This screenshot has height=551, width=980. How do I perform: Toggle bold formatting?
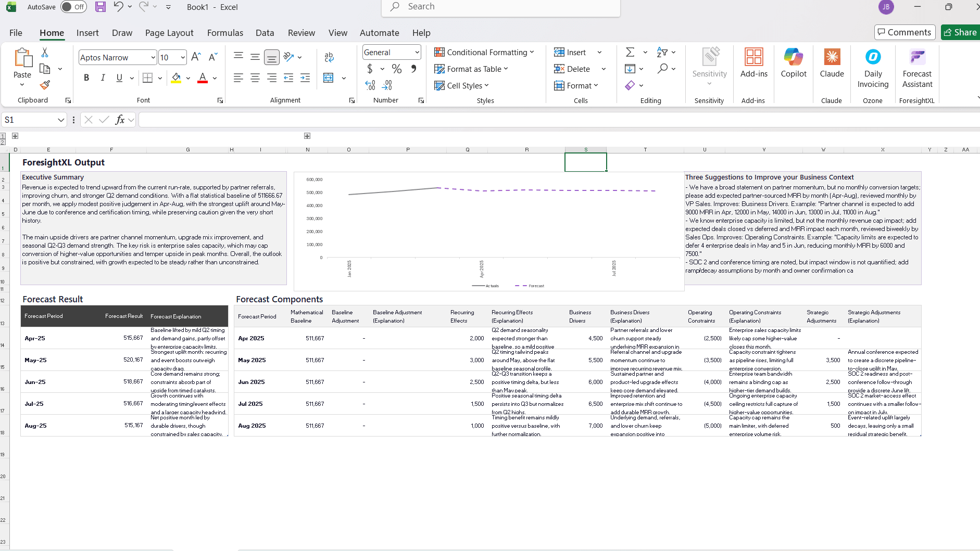(x=86, y=78)
